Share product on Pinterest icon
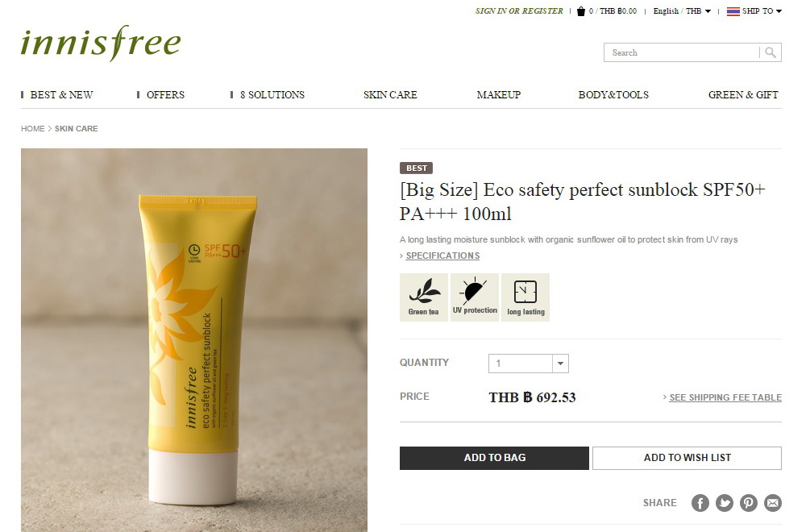Screen dimensions: 810x532 749,502
